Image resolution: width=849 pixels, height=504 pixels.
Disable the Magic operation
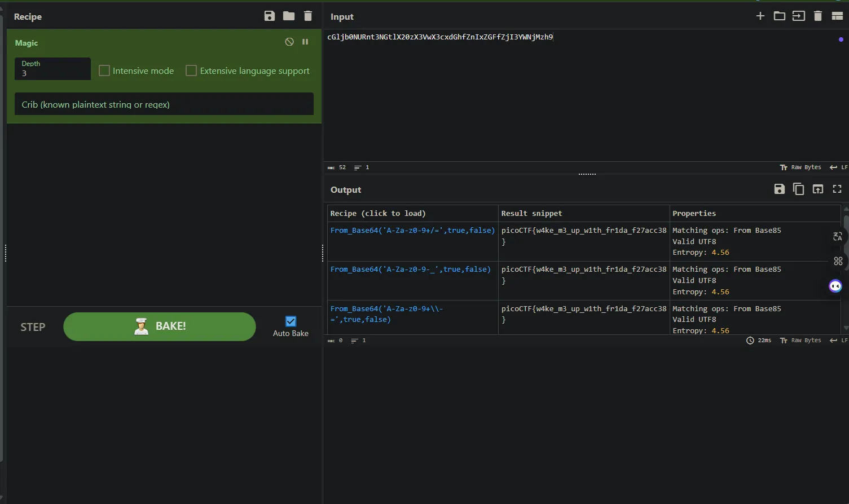pos(289,42)
